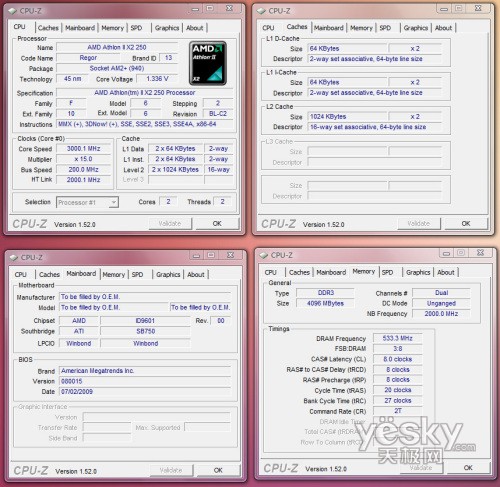Image resolution: width=500 pixels, height=487 pixels.
Task: Click the AMD Athlon II X2 processor logo
Action: tap(208, 63)
